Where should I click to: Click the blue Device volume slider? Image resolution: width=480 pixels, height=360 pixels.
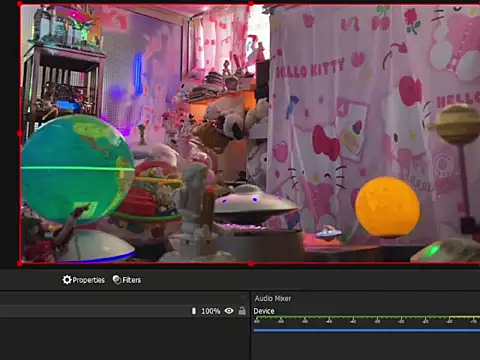tap(367, 330)
